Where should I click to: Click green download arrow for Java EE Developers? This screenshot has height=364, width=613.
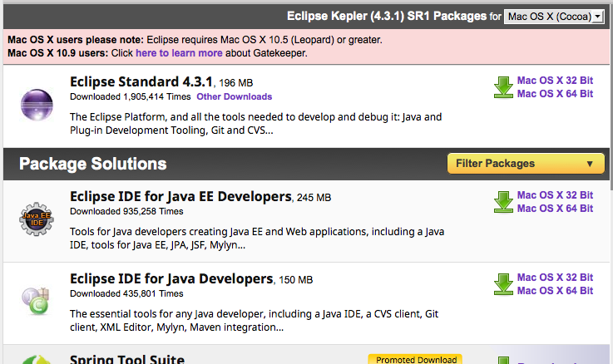503,202
